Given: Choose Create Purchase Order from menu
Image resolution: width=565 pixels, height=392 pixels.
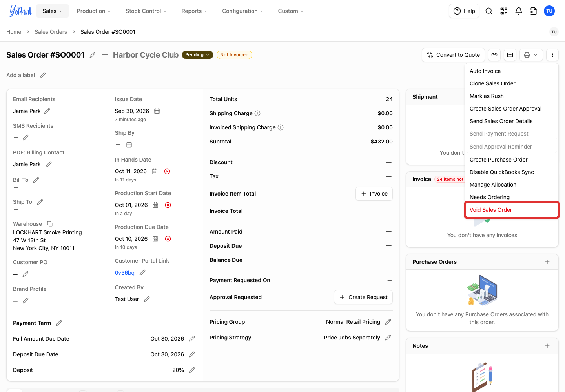Looking at the screenshot, I should pos(512,160).
